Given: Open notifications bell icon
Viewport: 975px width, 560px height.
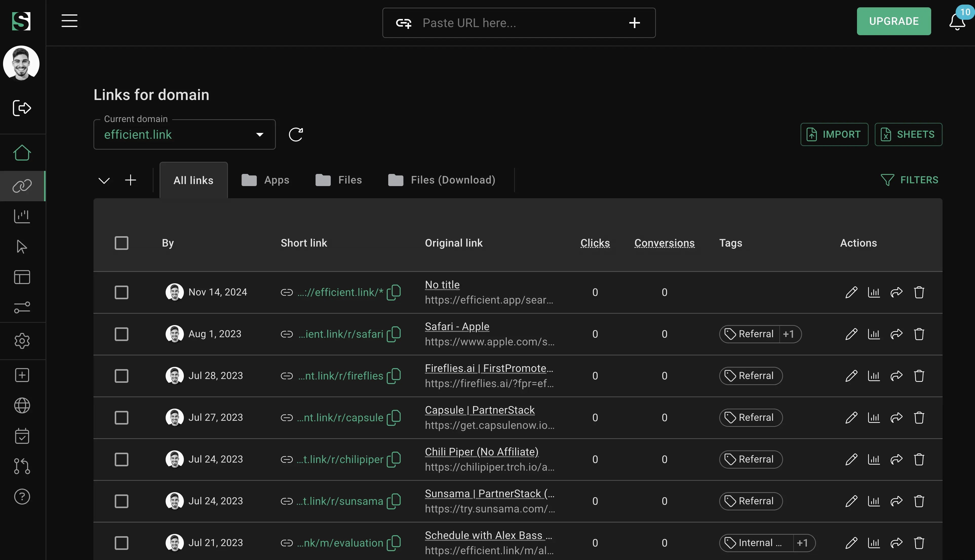Looking at the screenshot, I should (x=957, y=22).
